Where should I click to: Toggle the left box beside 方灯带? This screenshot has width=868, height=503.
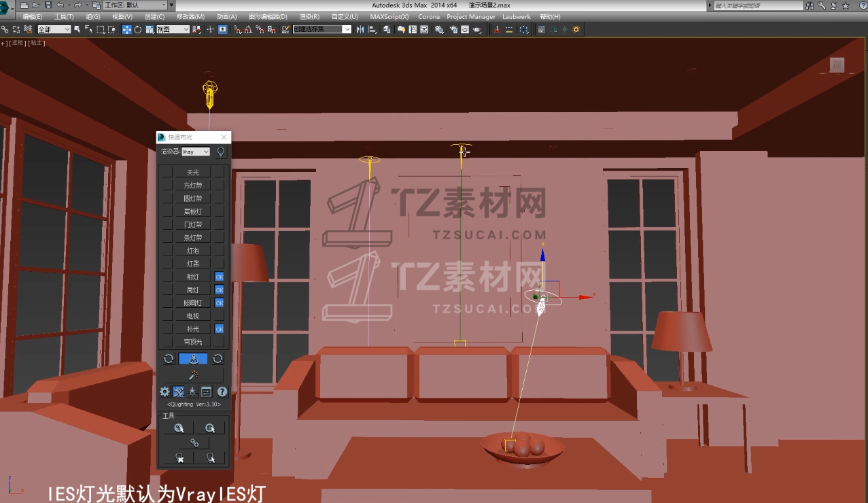click(167, 185)
